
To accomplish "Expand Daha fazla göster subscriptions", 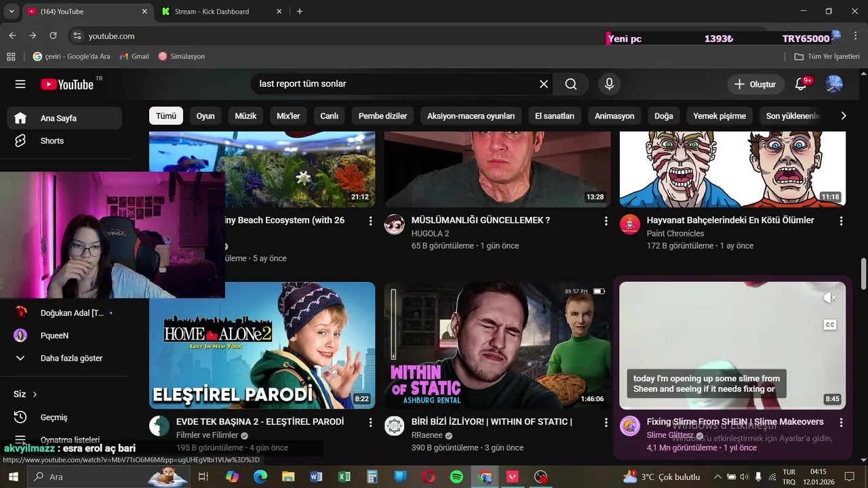I will (x=65, y=358).
